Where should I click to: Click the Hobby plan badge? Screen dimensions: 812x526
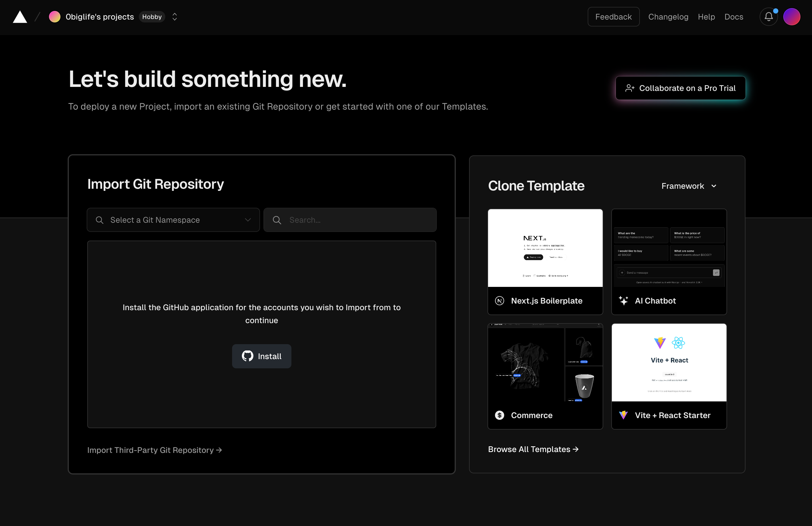click(152, 17)
